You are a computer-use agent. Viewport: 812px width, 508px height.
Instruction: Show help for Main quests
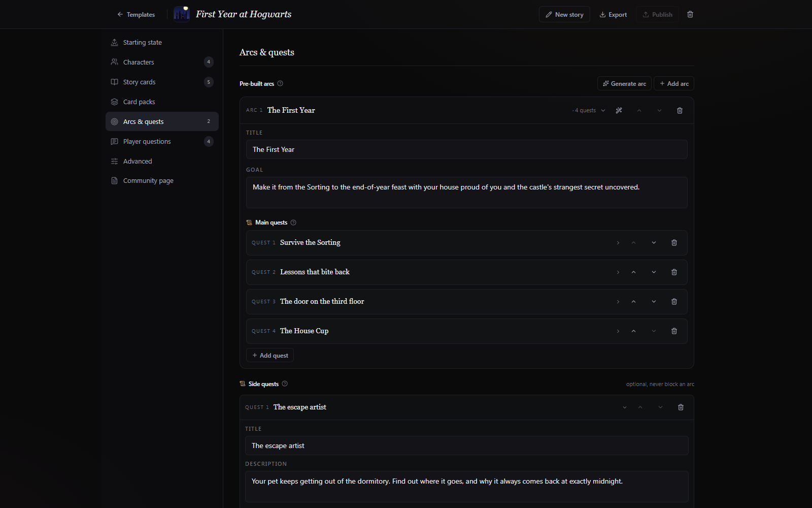(293, 223)
